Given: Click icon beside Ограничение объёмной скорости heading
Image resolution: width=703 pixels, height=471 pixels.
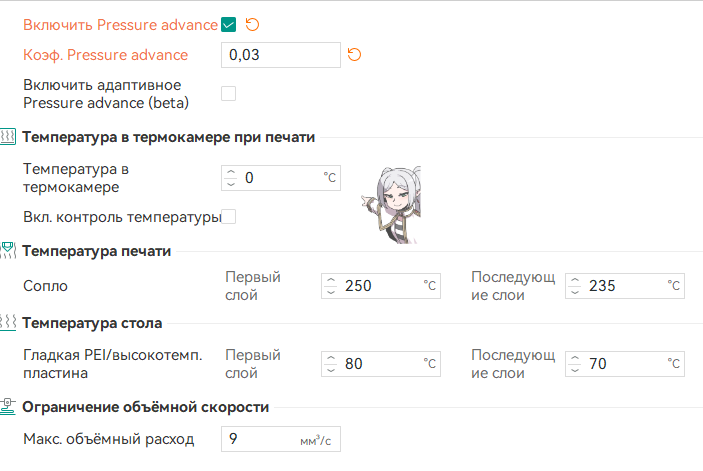Looking at the screenshot, I should (x=8, y=406).
